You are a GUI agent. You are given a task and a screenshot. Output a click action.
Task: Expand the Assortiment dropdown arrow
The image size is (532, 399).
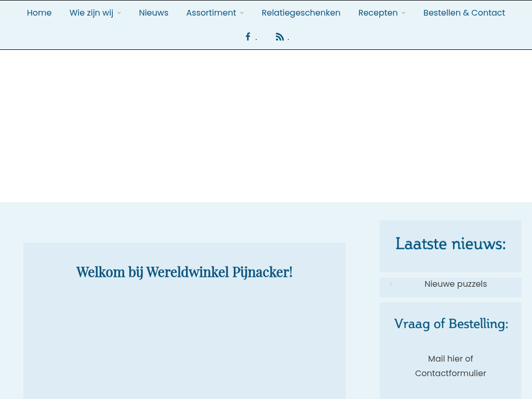[x=242, y=13]
